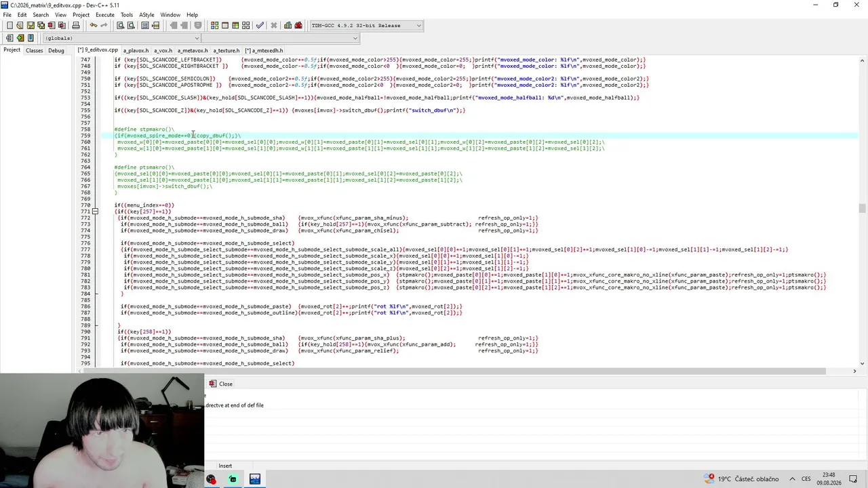Click the checkmark toolbar icon
Image resolution: width=868 pixels, height=488 pixels.
[x=260, y=26]
